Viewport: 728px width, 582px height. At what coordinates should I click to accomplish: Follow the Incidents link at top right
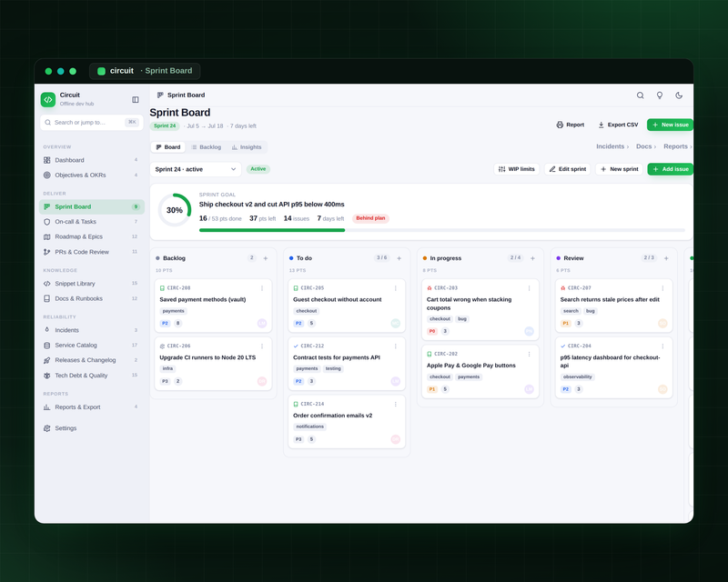(x=612, y=146)
